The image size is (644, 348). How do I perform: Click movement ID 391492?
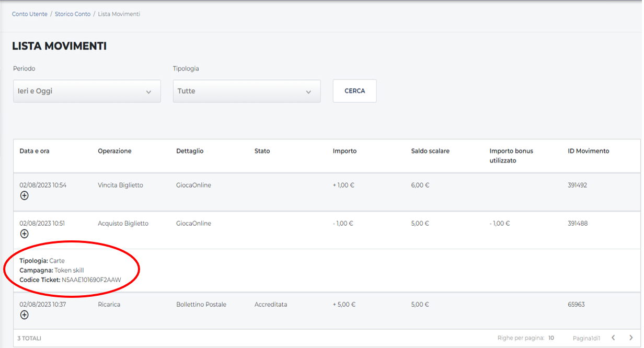[577, 185]
